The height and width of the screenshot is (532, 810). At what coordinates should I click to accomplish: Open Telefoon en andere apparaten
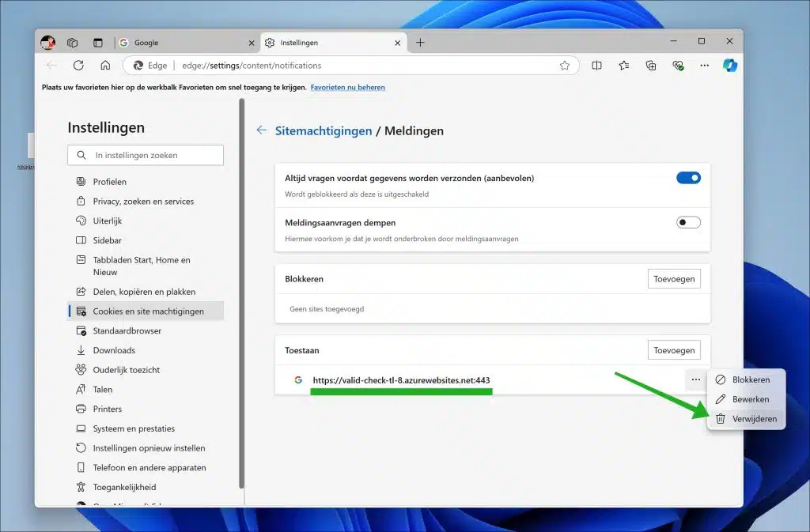tap(146, 468)
